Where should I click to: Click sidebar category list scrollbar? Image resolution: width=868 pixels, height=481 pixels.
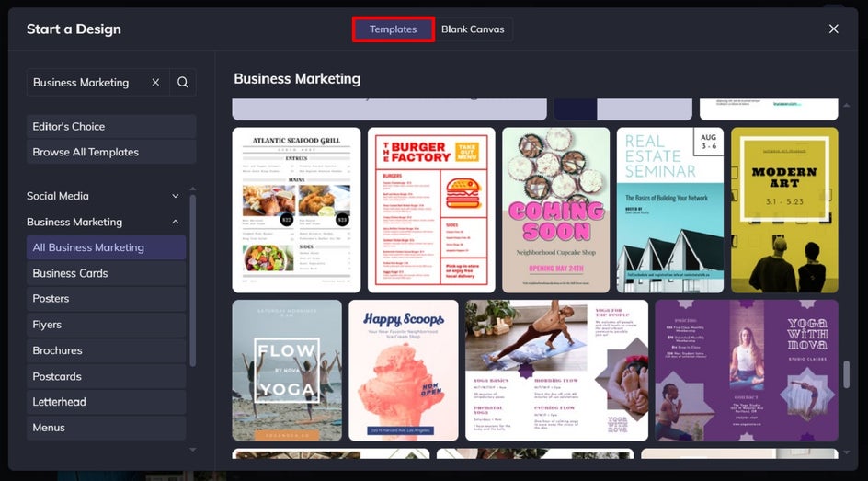pos(193,281)
